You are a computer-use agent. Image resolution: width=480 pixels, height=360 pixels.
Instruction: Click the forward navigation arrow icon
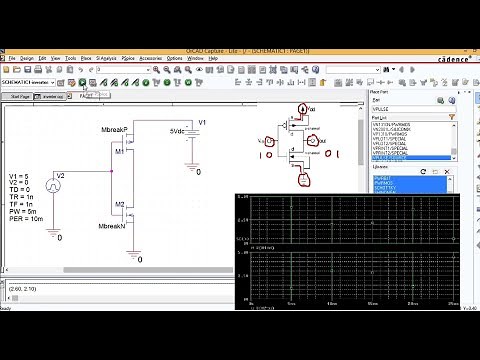(412, 69)
